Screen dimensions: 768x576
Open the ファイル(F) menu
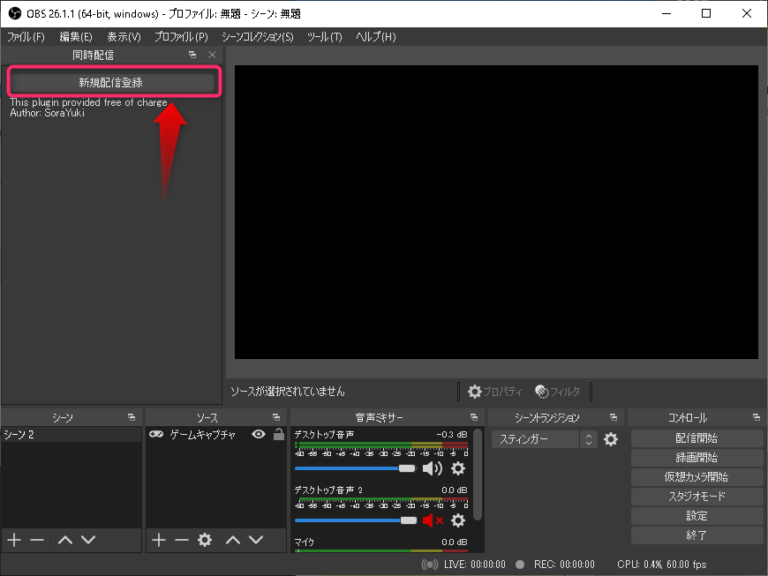(x=25, y=37)
